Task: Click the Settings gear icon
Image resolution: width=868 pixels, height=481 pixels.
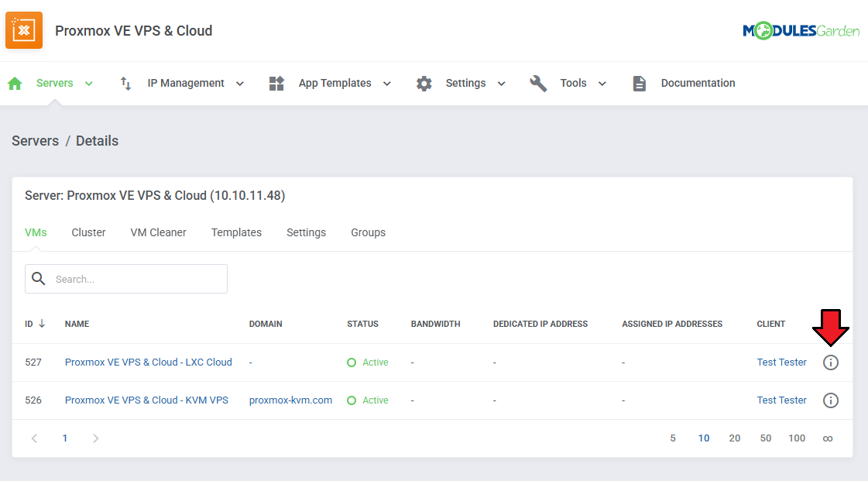Action: [x=424, y=84]
